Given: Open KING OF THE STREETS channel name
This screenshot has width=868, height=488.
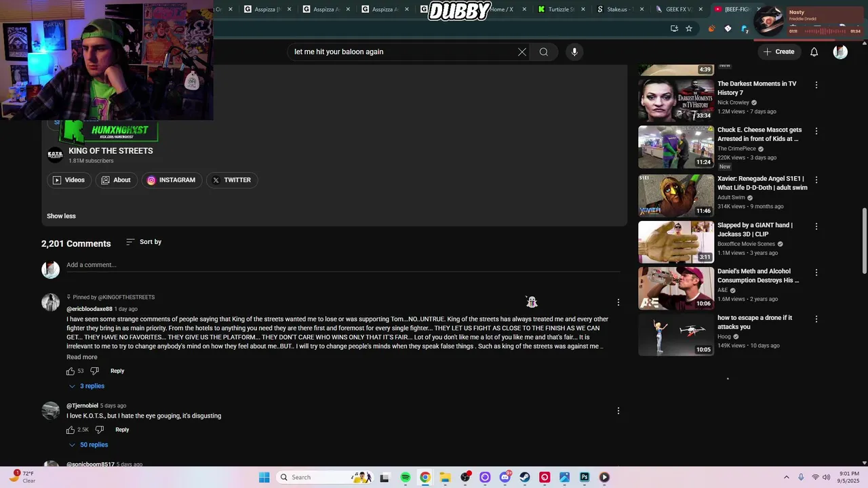Looking at the screenshot, I should [111, 151].
